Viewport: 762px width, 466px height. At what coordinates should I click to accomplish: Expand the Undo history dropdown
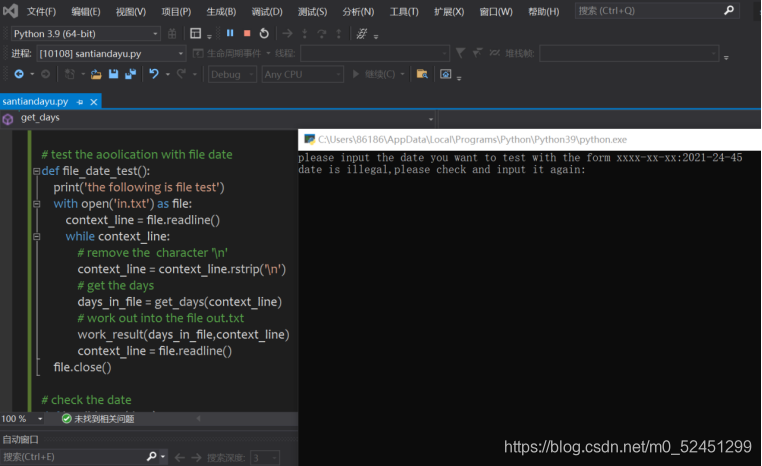click(x=168, y=74)
